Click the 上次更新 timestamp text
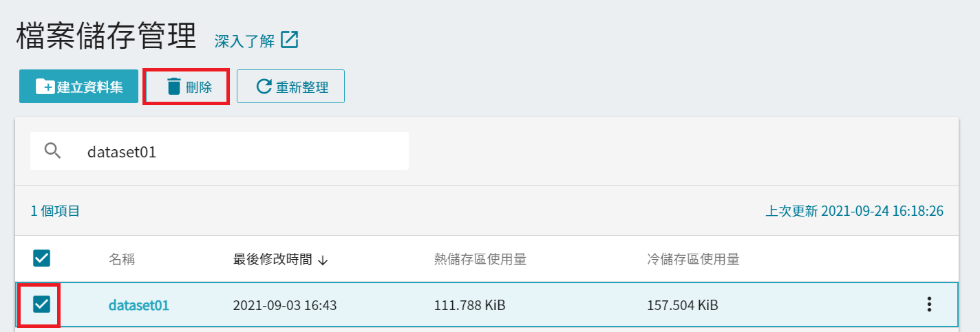 pos(854,211)
